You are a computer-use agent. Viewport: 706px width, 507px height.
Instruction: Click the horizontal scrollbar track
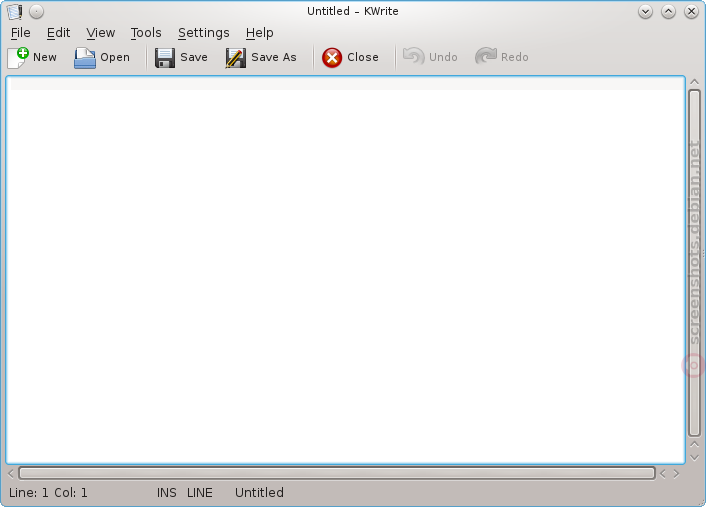pyautogui.click(x=337, y=473)
